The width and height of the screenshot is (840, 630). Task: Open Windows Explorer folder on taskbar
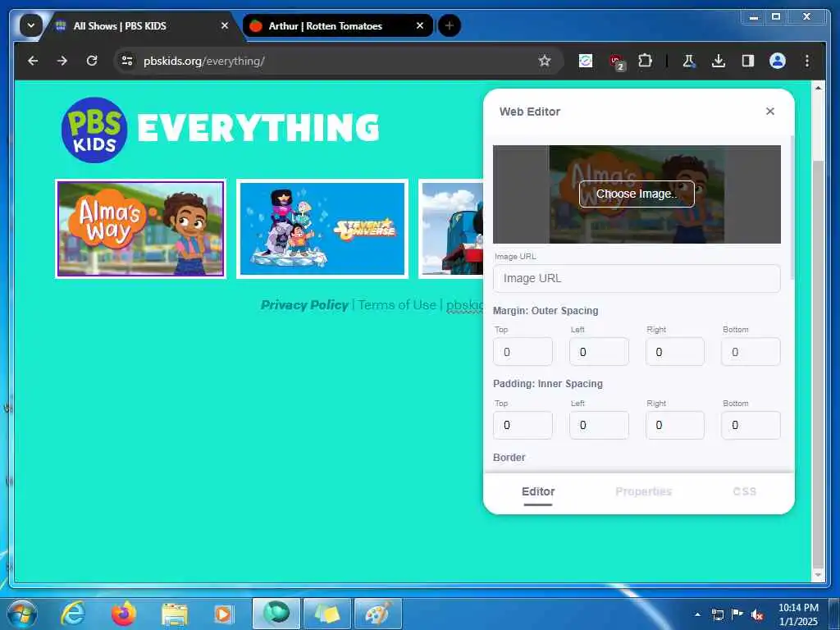pyautogui.click(x=174, y=614)
